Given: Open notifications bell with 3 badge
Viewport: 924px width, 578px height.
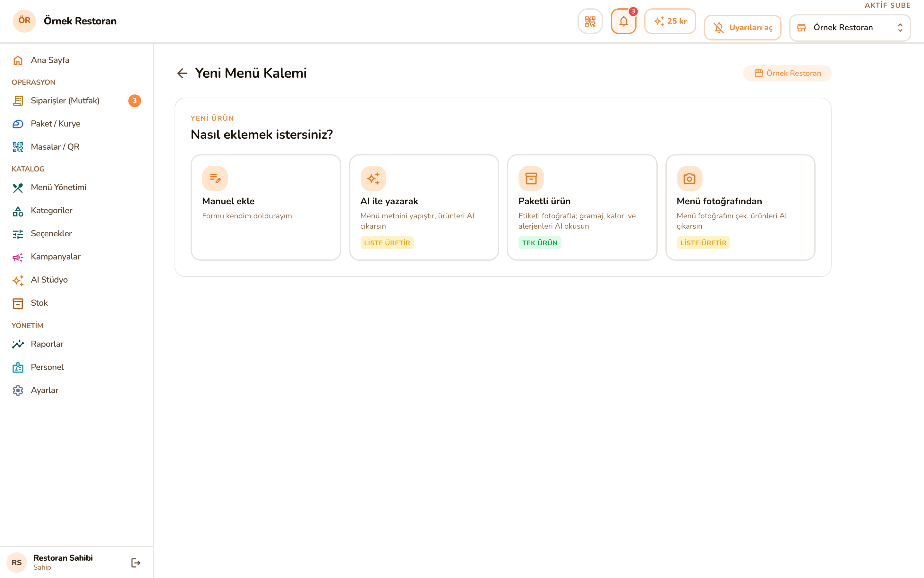Looking at the screenshot, I should (x=623, y=22).
